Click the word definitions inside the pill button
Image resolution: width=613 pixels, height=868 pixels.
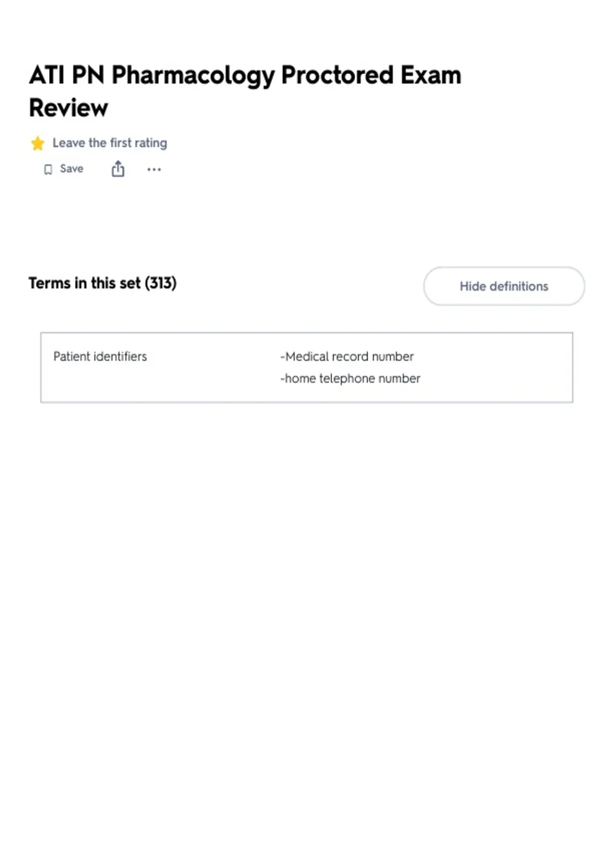click(x=519, y=286)
